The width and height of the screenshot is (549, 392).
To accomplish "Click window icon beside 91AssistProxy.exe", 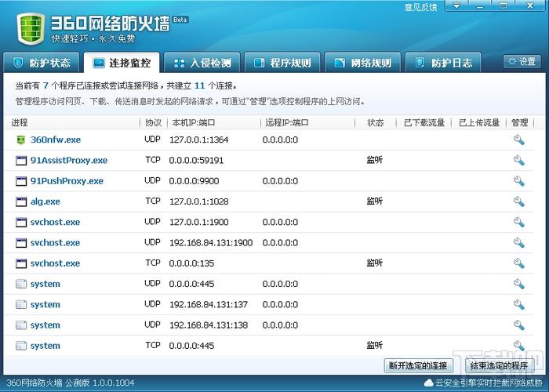I will pyautogui.click(x=21, y=161).
